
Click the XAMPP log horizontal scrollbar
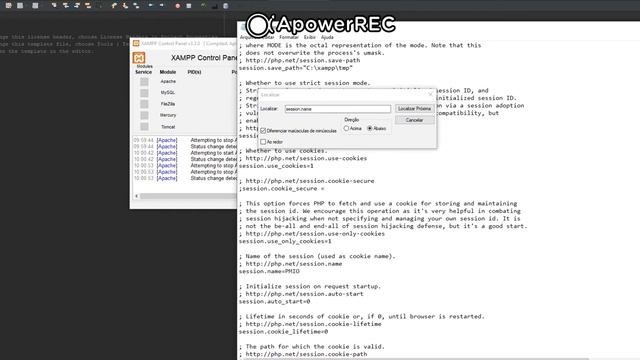pos(188,196)
